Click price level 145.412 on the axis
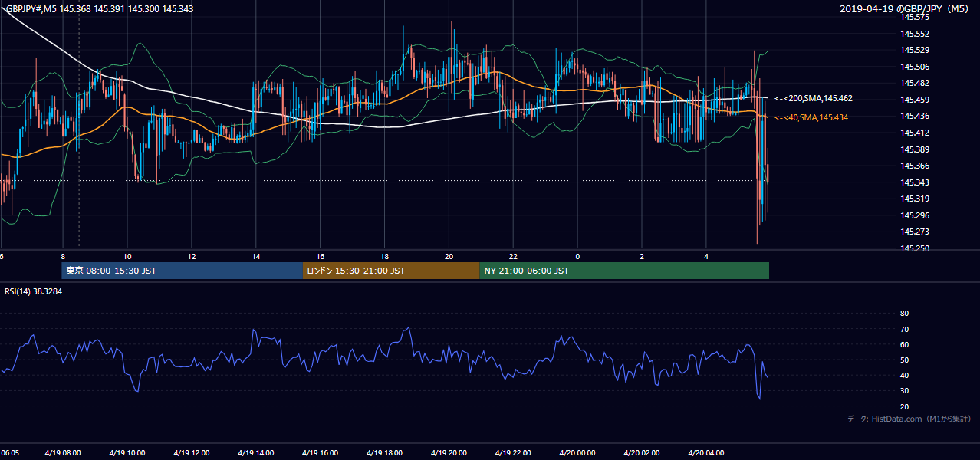Screen dimensions: 980x460 click(x=914, y=133)
